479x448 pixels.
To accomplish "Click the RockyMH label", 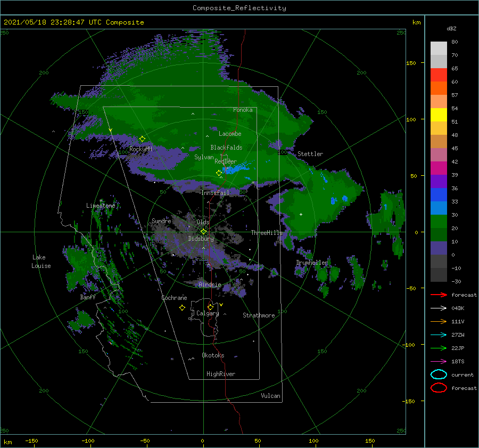I will click(x=141, y=149).
